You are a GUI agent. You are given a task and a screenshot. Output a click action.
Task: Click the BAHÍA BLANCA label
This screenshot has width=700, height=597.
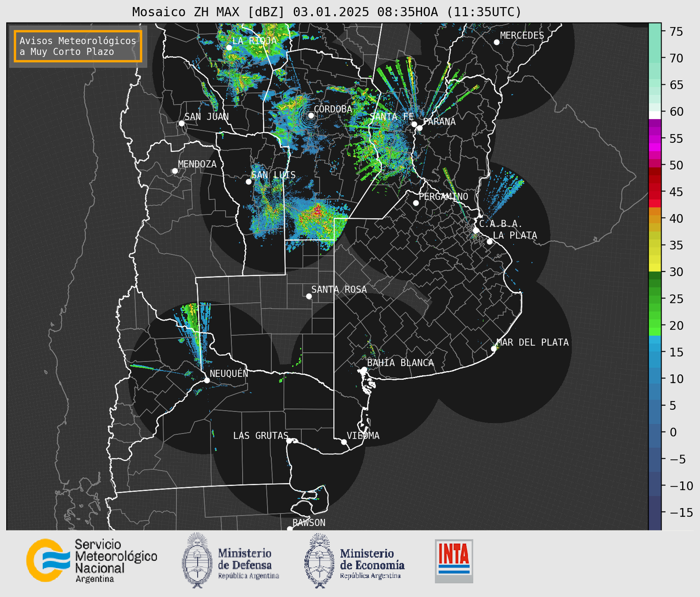pyautogui.click(x=400, y=363)
